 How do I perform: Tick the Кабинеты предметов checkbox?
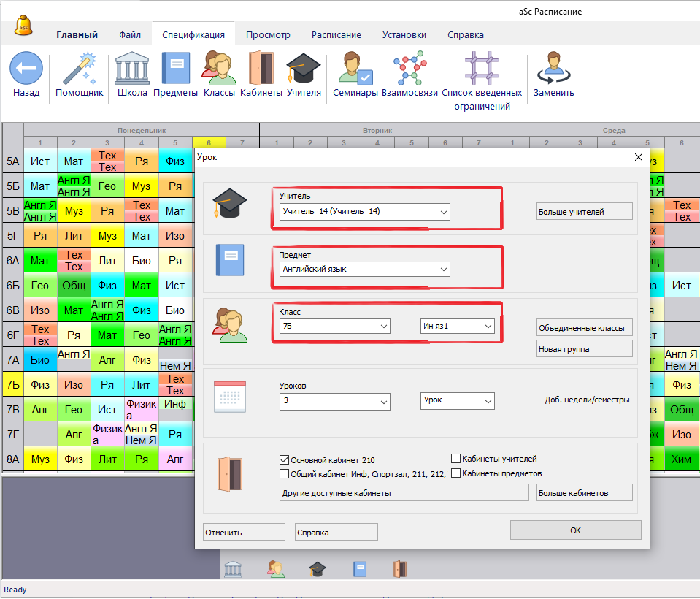455,473
